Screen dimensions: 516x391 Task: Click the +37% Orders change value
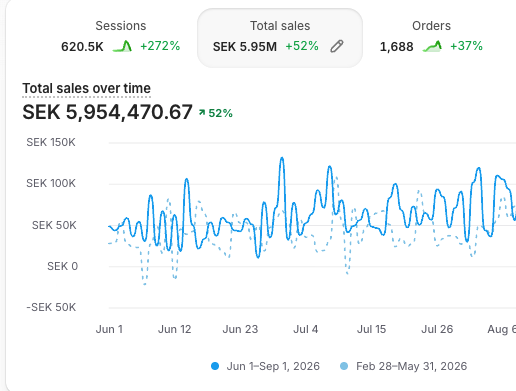466,46
